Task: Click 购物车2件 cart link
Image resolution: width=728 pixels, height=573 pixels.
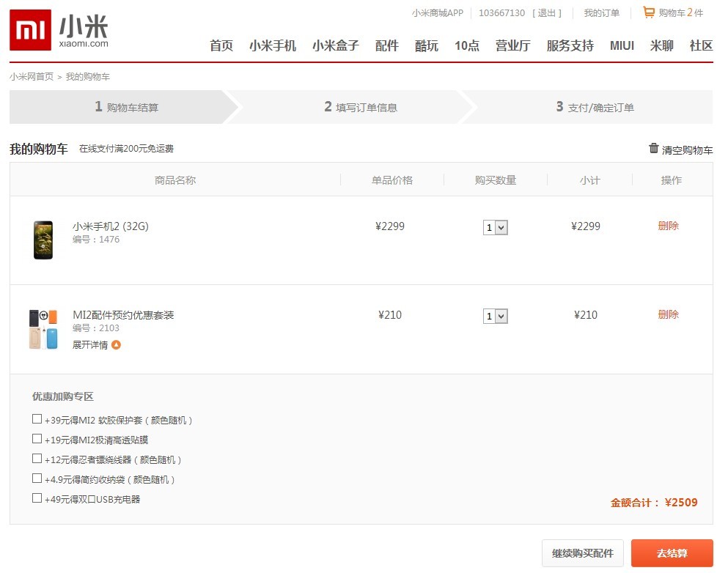Action: [680, 12]
